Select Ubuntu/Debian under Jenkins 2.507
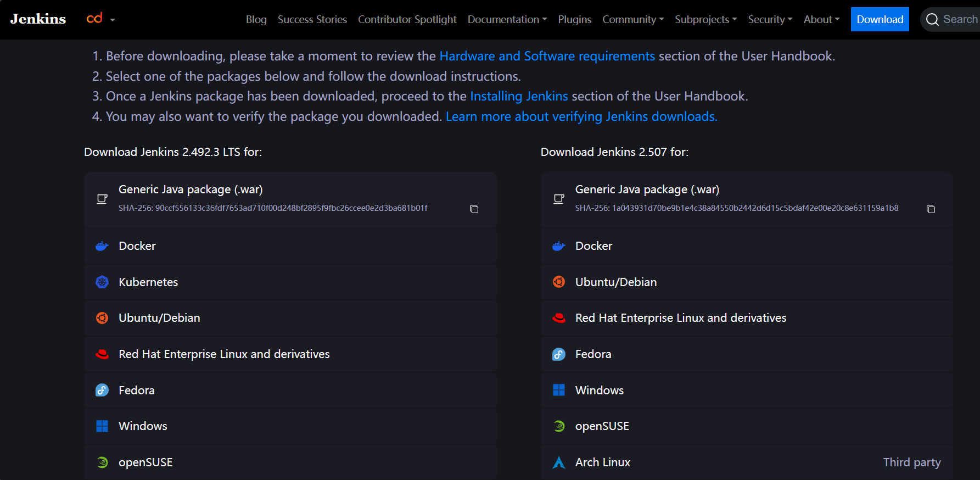 (747, 282)
